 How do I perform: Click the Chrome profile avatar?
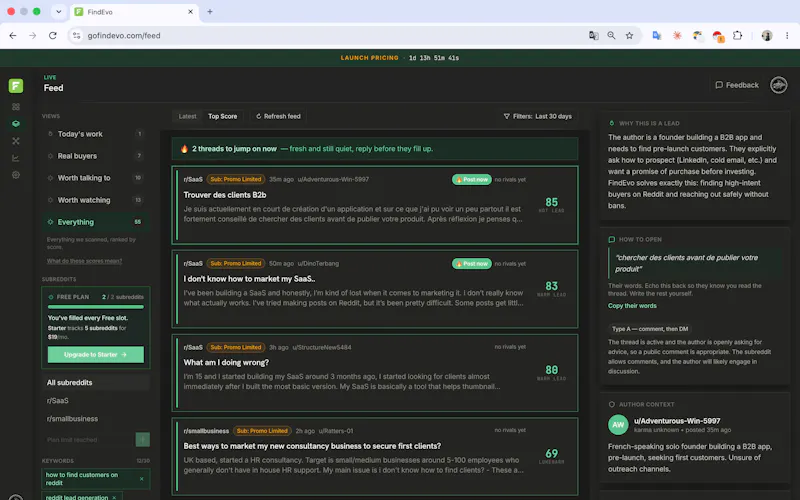point(767,36)
